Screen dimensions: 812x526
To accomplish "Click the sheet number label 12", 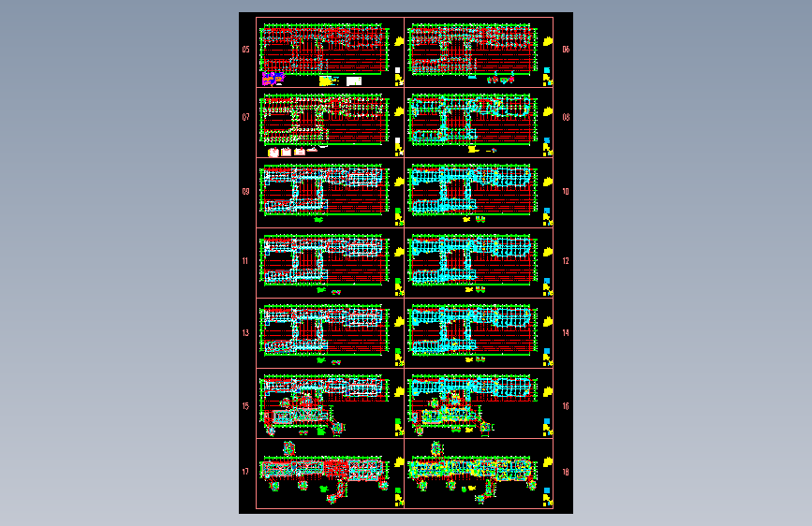I will [x=566, y=261].
